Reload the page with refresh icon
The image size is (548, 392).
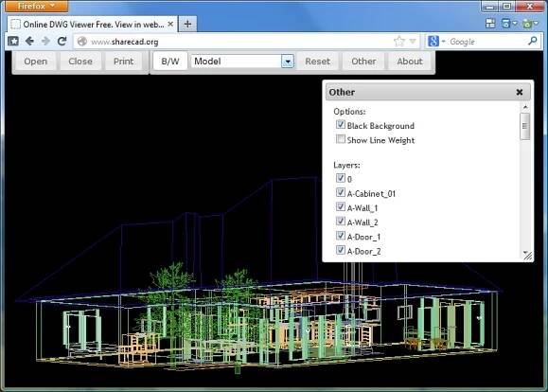[62, 42]
